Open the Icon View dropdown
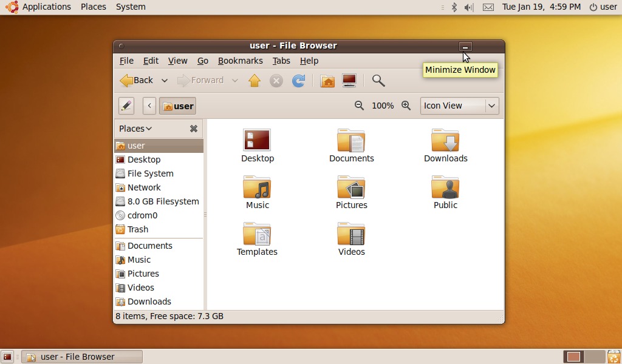 pos(459,106)
